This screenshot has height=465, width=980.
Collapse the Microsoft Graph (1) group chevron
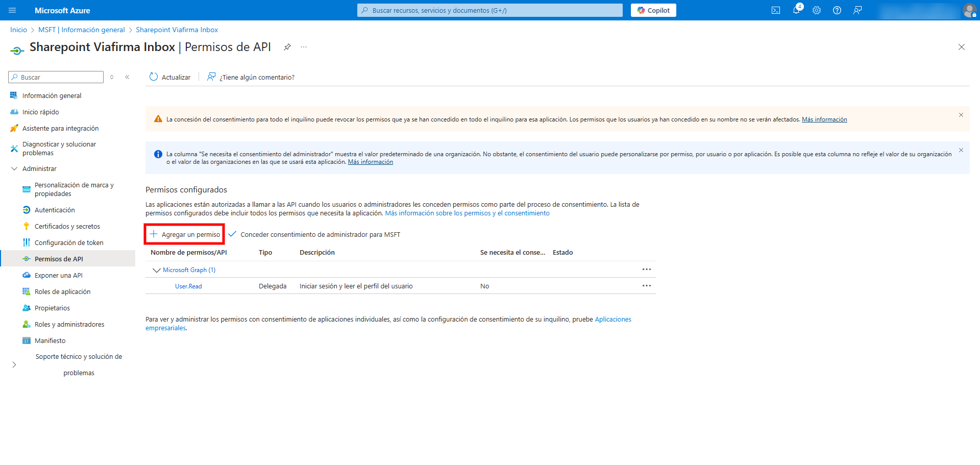156,270
